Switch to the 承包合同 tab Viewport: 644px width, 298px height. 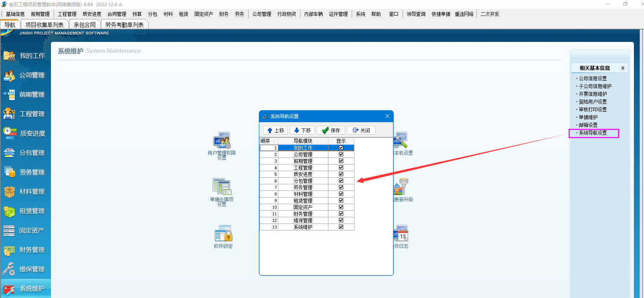85,25
